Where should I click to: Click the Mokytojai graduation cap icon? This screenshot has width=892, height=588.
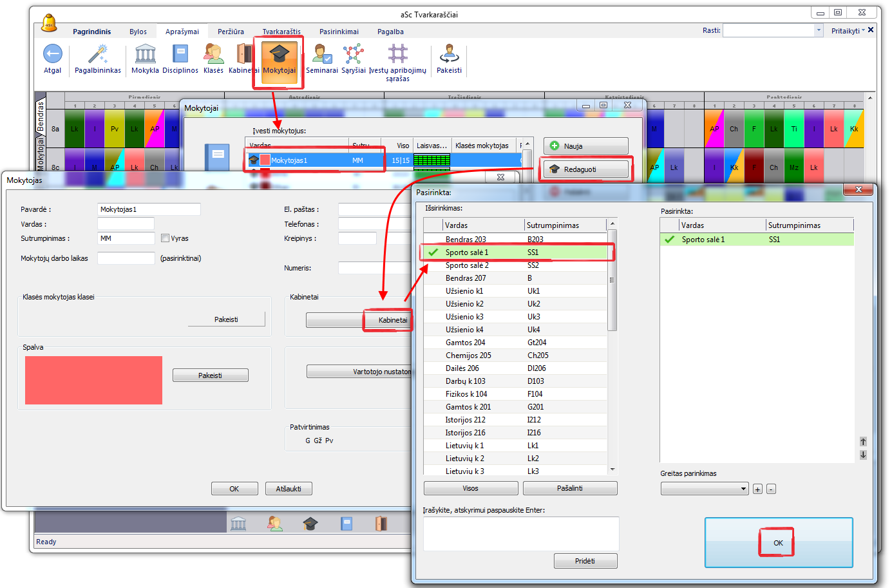point(279,54)
